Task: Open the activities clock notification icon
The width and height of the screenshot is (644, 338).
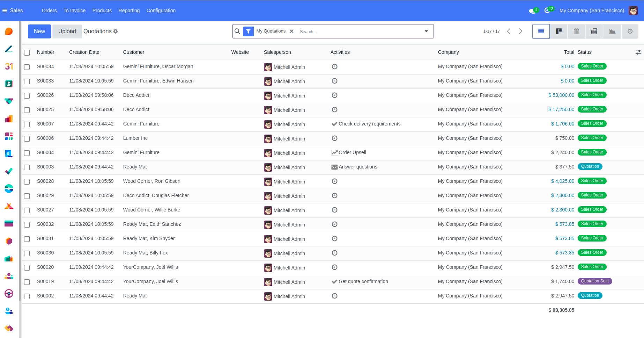Action: point(547,10)
